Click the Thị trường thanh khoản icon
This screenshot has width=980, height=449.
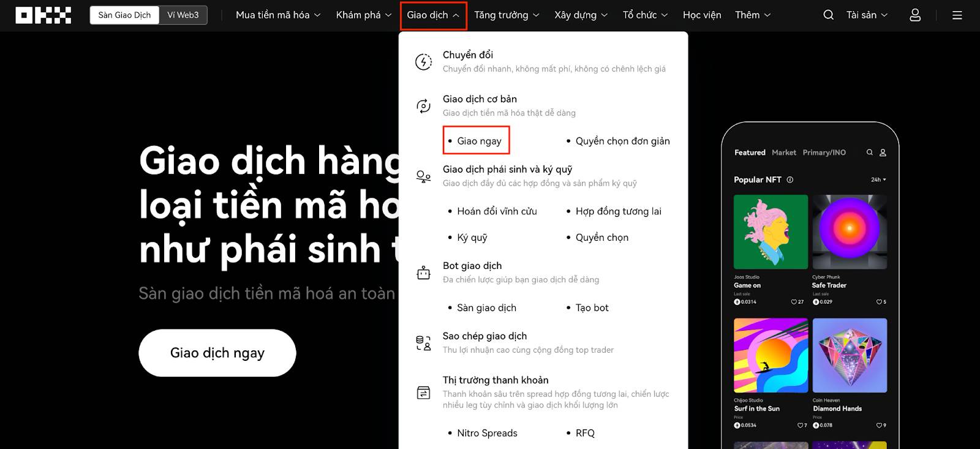click(x=423, y=393)
